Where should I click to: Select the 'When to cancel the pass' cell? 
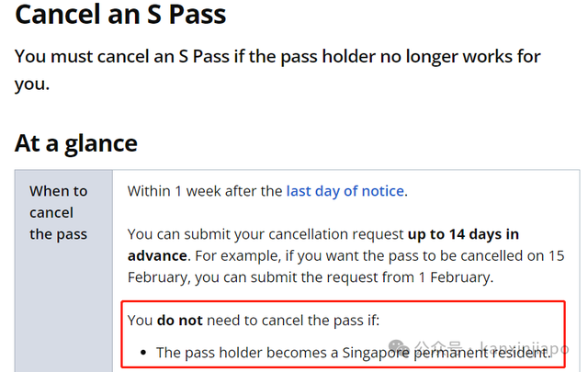tap(63, 271)
